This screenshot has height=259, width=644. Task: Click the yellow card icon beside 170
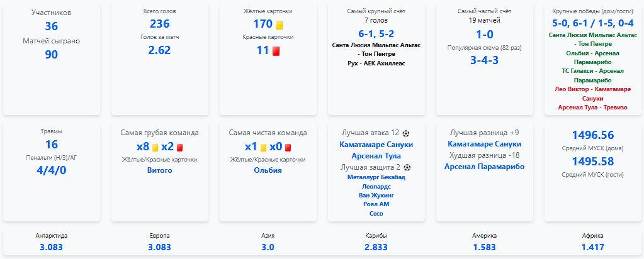click(x=280, y=25)
